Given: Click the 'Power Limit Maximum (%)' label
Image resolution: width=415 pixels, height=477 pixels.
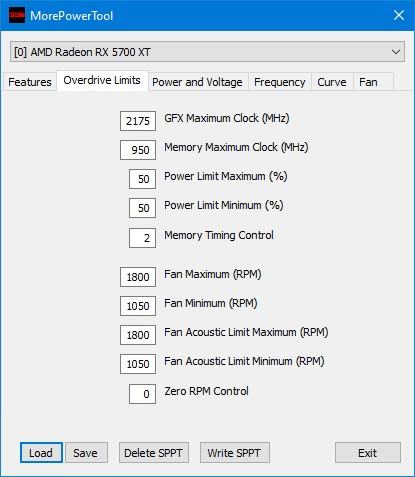Looking at the screenshot, I should click(x=226, y=176).
